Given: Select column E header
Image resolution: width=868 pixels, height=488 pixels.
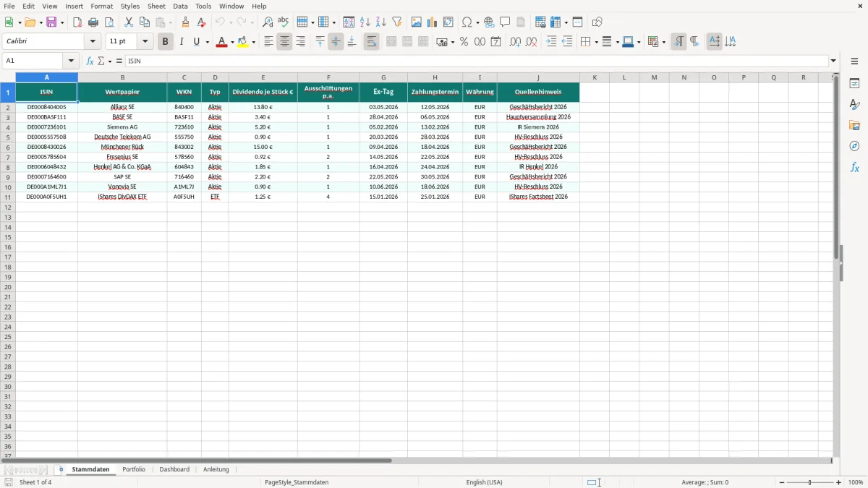Looking at the screenshot, I should click(263, 77).
